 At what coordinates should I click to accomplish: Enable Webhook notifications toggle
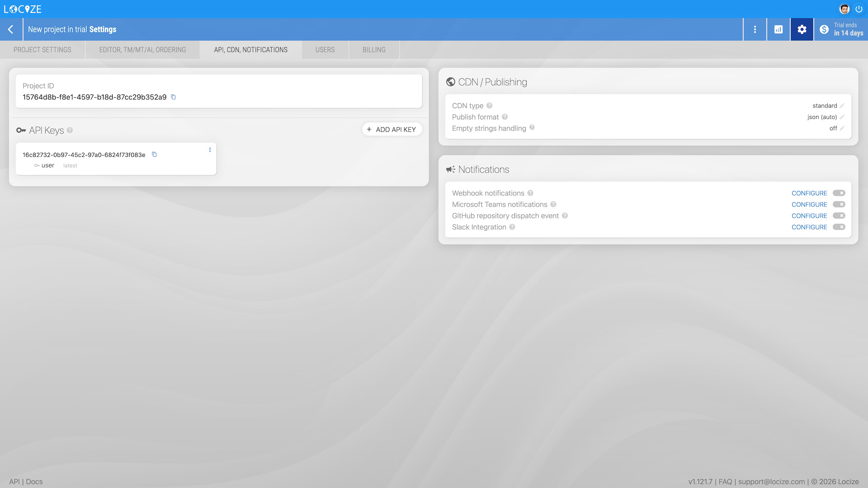click(x=839, y=193)
